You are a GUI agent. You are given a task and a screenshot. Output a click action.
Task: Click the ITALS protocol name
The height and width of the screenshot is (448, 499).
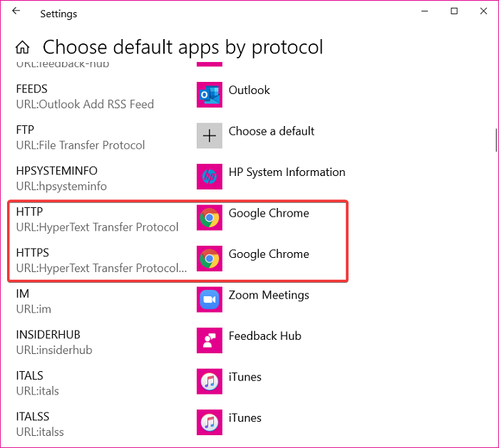[x=30, y=376]
